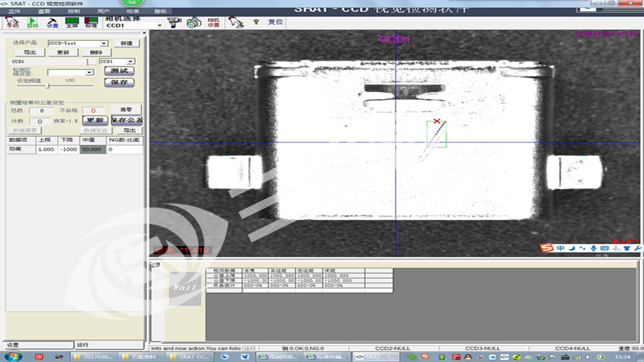Click the 手动 manual mode icon
The image size is (644, 362).
point(12,22)
